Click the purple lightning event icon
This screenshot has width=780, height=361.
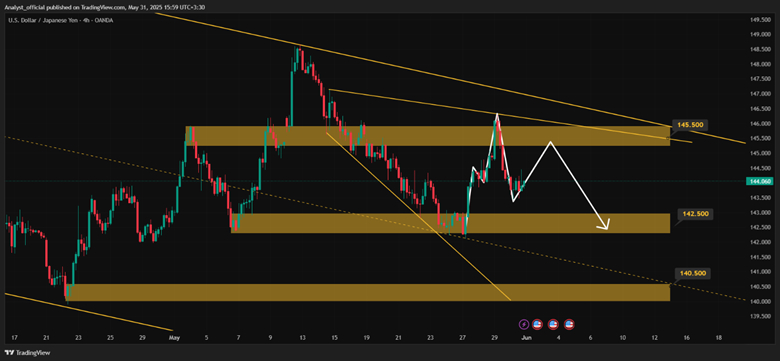[x=524, y=324]
